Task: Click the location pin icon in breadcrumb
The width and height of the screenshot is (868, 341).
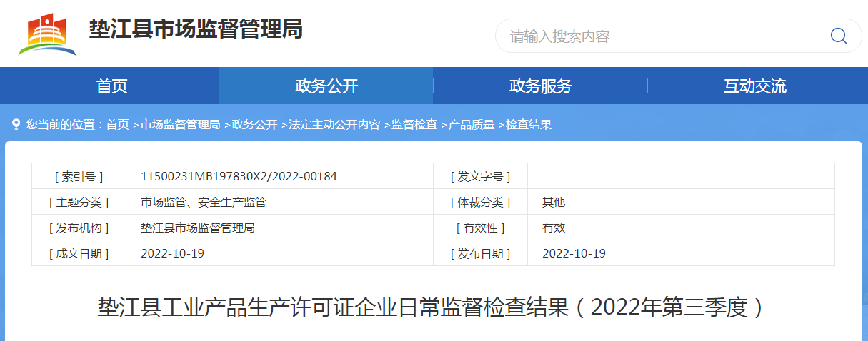Action: (x=16, y=124)
